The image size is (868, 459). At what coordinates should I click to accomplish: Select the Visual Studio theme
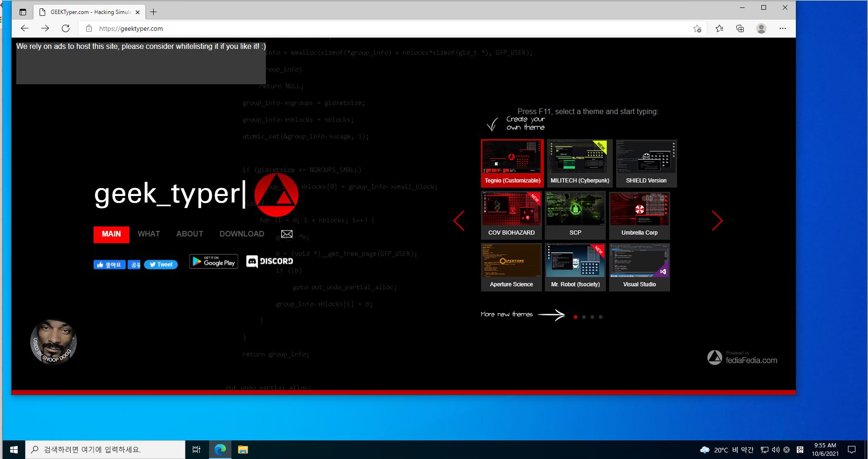pyautogui.click(x=639, y=267)
